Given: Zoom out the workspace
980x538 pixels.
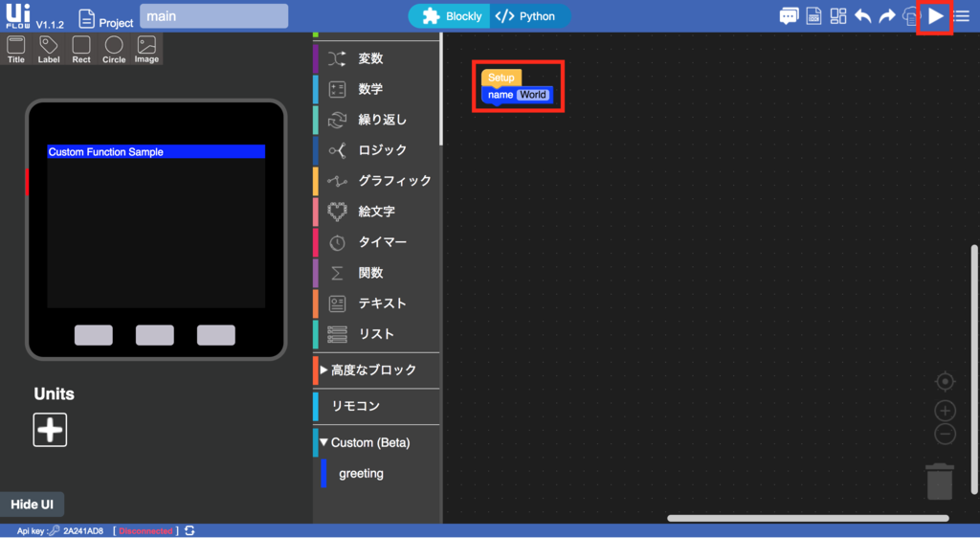Looking at the screenshot, I should (945, 435).
